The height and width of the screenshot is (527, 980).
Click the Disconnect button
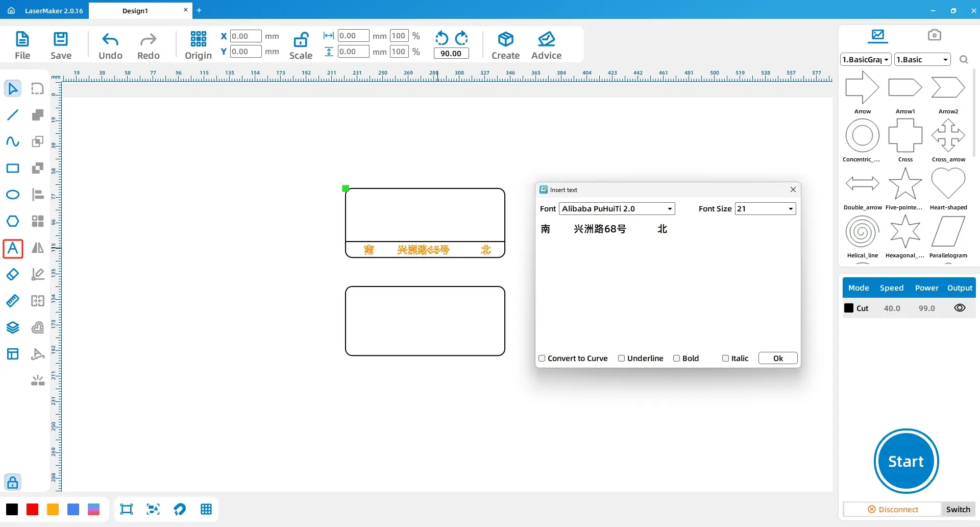[893, 509]
